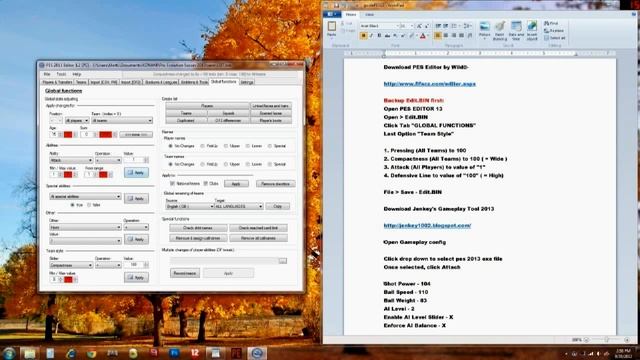Screen dimensions: 640x360
Task: Open the jenkey1002.blogspot.com link
Action: pos(427,225)
